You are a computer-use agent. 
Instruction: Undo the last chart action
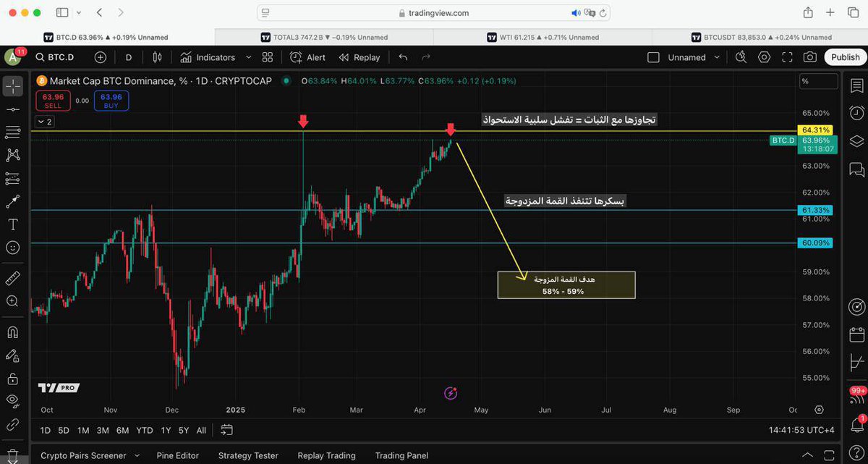[403, 57]
